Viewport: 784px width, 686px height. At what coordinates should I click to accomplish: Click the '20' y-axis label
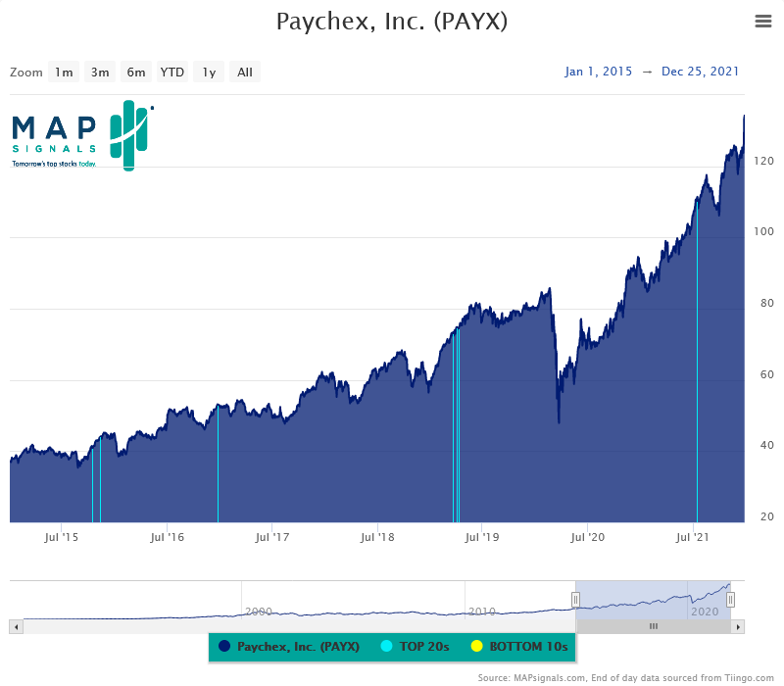767,516
